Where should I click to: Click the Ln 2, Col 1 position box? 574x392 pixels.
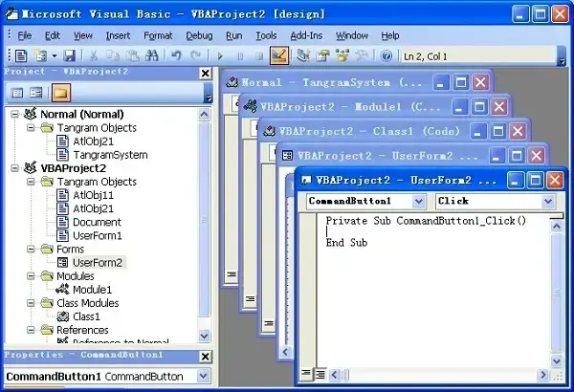click(479, 56)
